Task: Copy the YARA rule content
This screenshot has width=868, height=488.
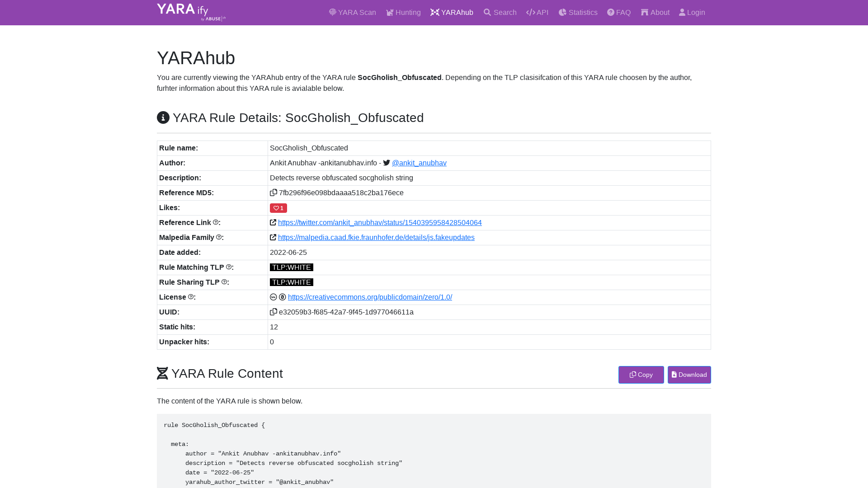Action: [x=641, y=375]
